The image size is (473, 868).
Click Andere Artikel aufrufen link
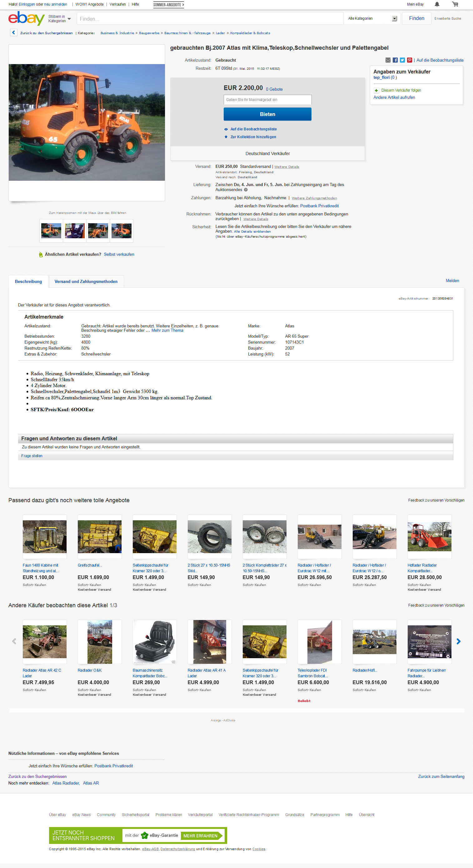pos(394,97)
